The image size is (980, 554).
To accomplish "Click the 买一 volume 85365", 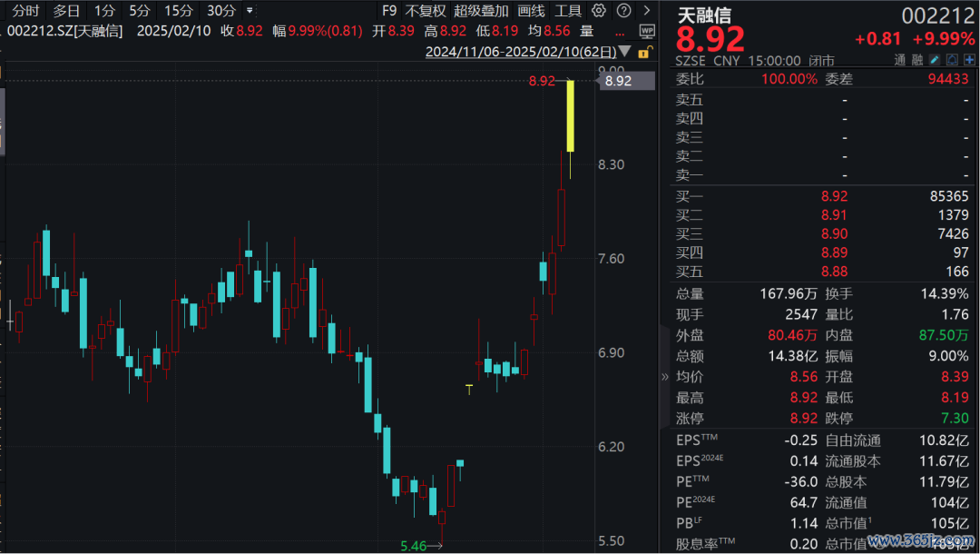I will pos(949,196).
